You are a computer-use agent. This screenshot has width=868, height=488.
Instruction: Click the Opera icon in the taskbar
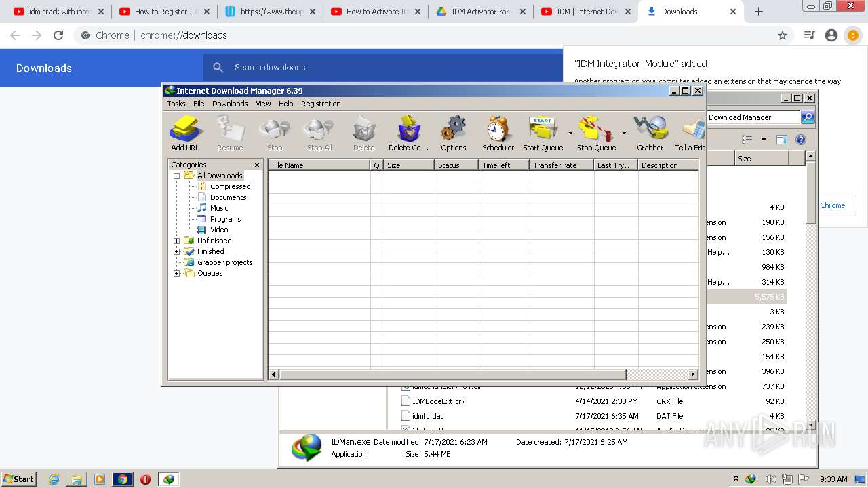145,479
